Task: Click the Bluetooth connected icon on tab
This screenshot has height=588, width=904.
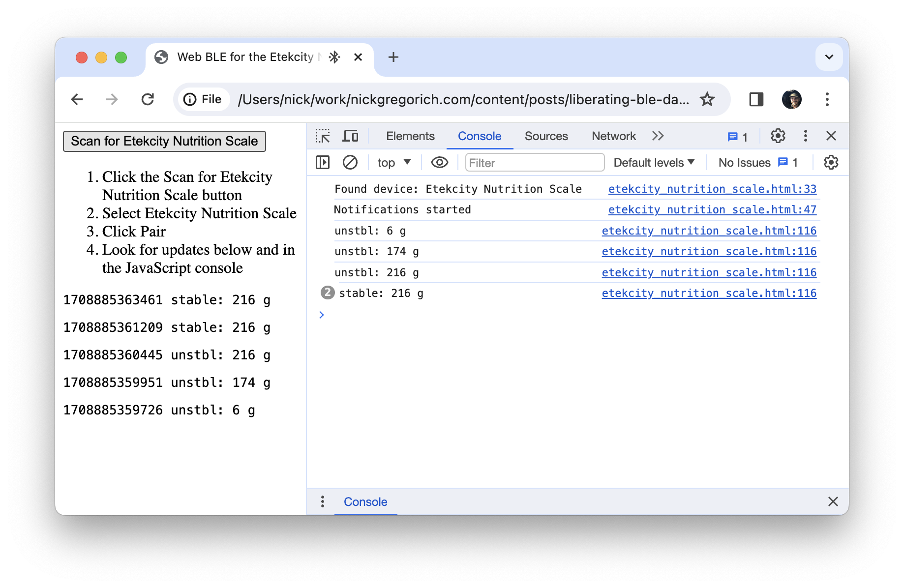Action: pos(334,57)
